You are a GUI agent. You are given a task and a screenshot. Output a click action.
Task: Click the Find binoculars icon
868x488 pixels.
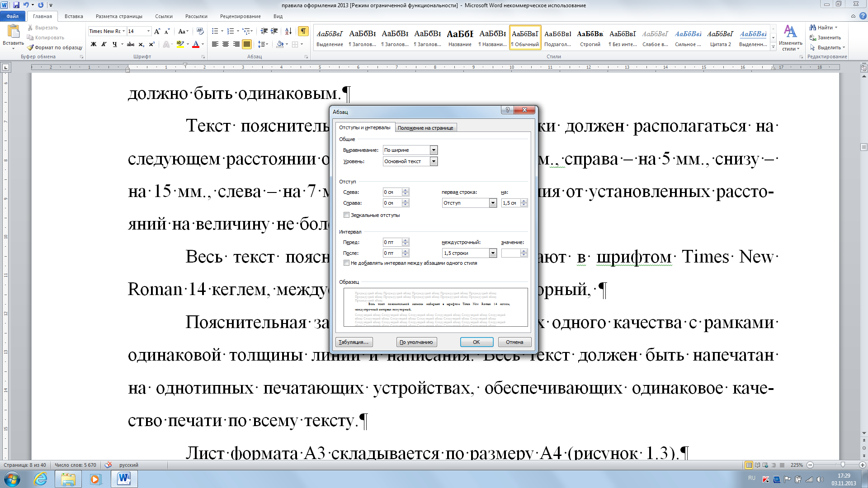coord(812,28)
